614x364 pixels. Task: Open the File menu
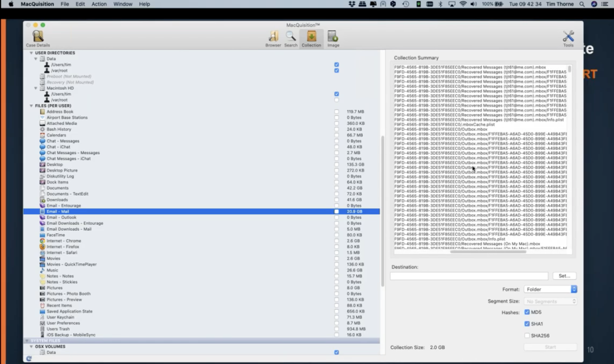[x=65, y=4]
